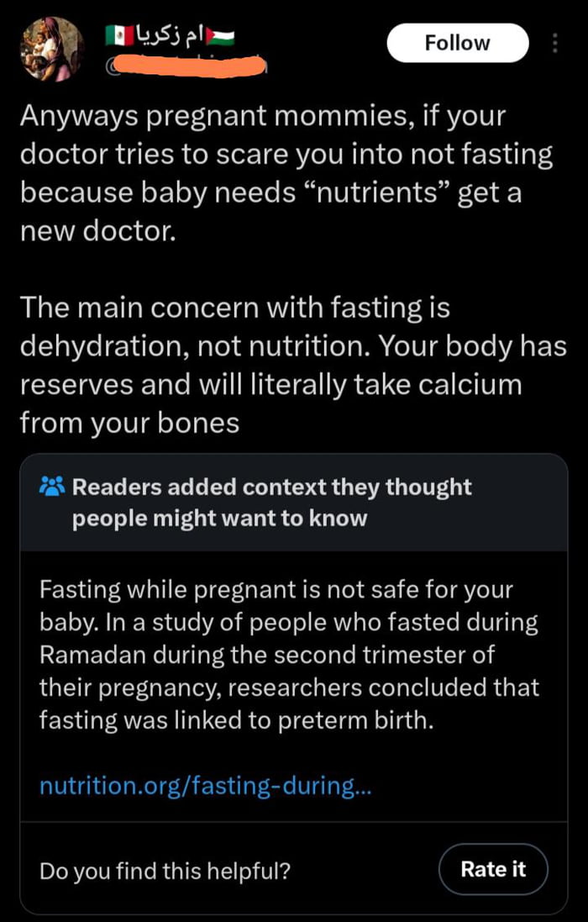
Task: Tap the paragraph about dehydration, not nutrition
Action: 292,366
